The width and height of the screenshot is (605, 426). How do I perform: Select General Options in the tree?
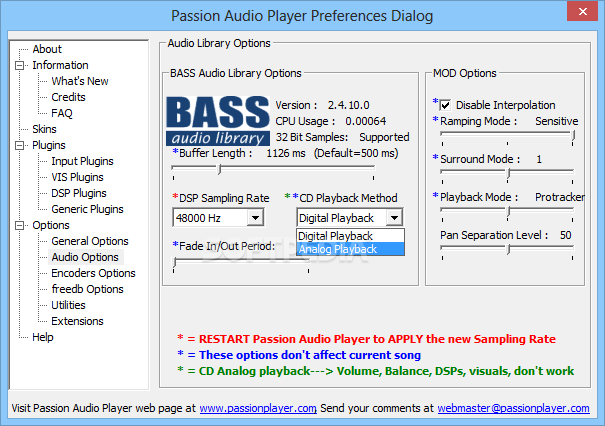[90, 241]
